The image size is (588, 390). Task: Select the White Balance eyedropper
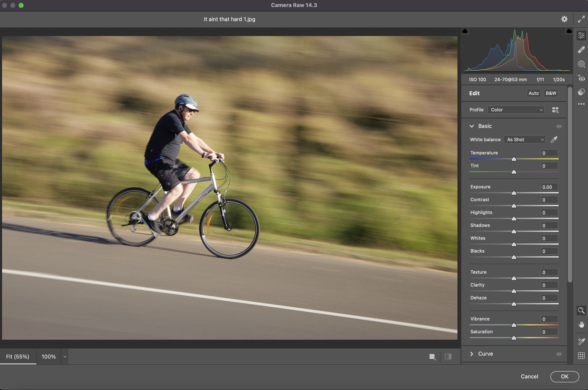(554, 140)
